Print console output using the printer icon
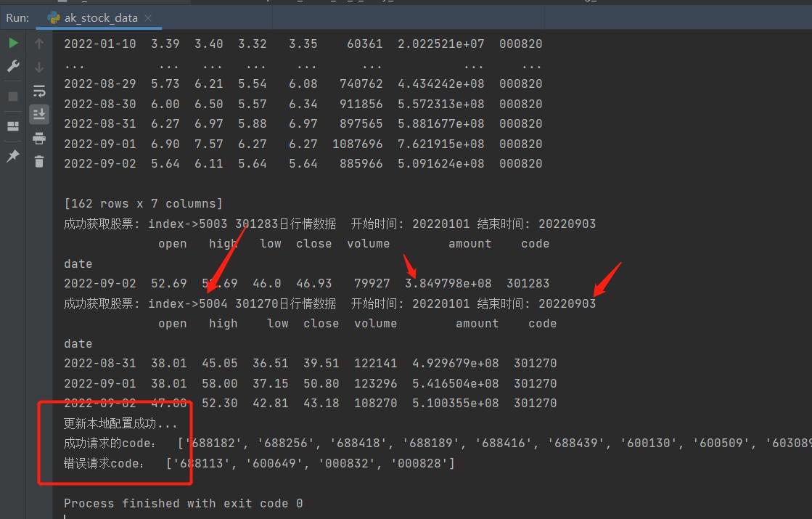Image resolution: width=812 pixels, height=519 pixels. pyautogui.click(x=39, y=138)
